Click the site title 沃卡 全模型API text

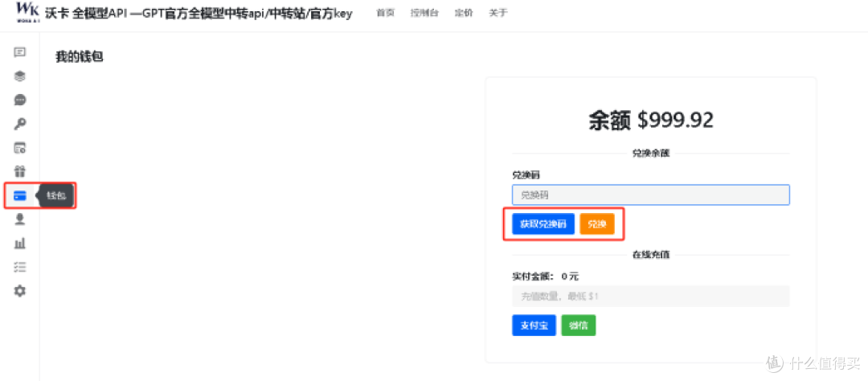click(198, 13)
